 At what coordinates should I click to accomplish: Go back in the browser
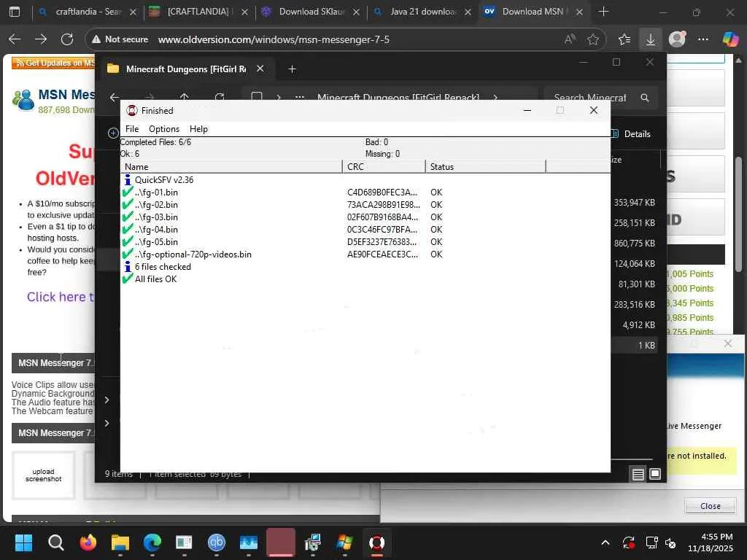[15, 39]
